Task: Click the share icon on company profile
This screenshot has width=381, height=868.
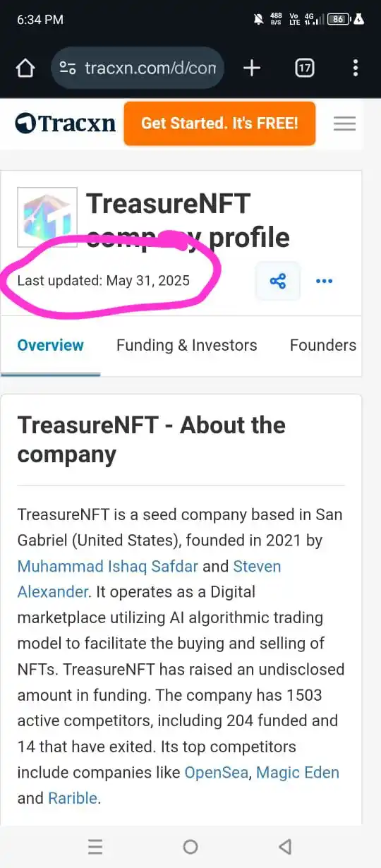Action: [278, 281]
